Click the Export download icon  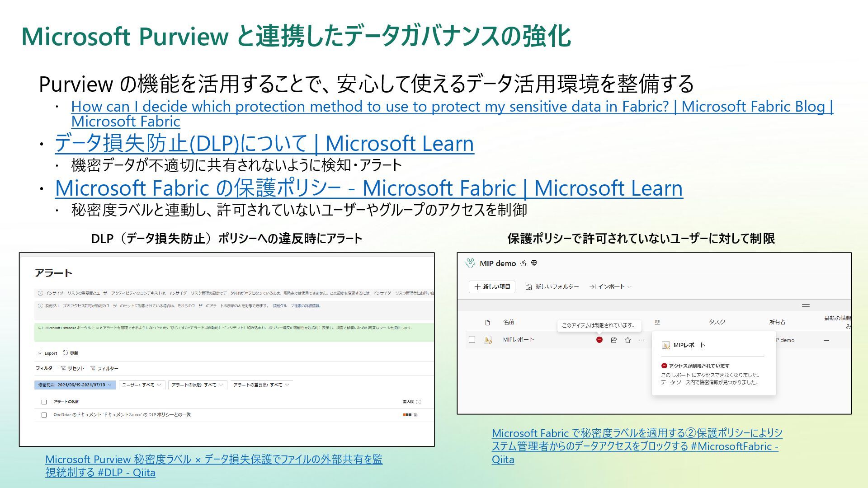[40, 353]
